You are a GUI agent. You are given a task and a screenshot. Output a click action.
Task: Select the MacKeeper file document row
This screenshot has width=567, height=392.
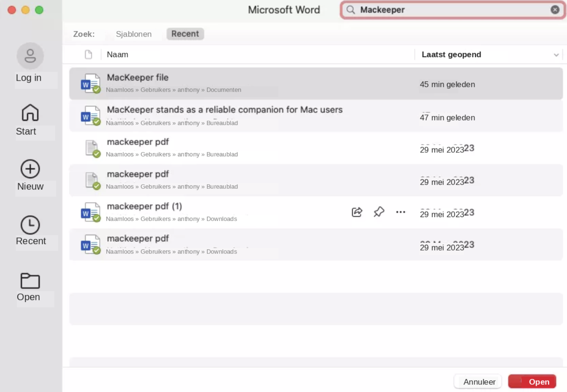316,84
